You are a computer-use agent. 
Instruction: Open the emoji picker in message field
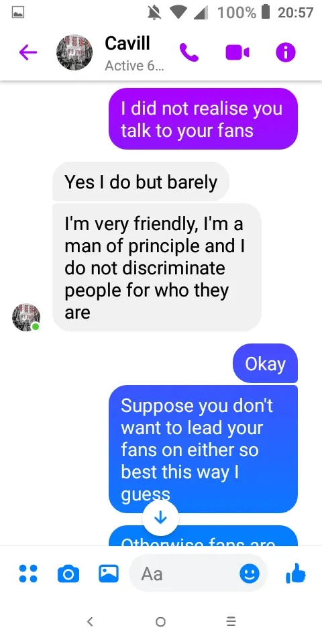click(x=250, y=574)
